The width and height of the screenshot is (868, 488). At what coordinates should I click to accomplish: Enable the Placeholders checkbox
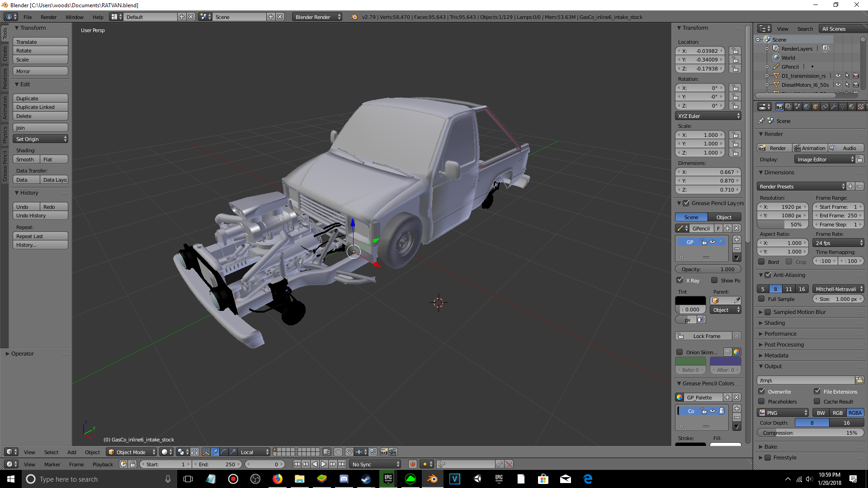coord(762,401)
